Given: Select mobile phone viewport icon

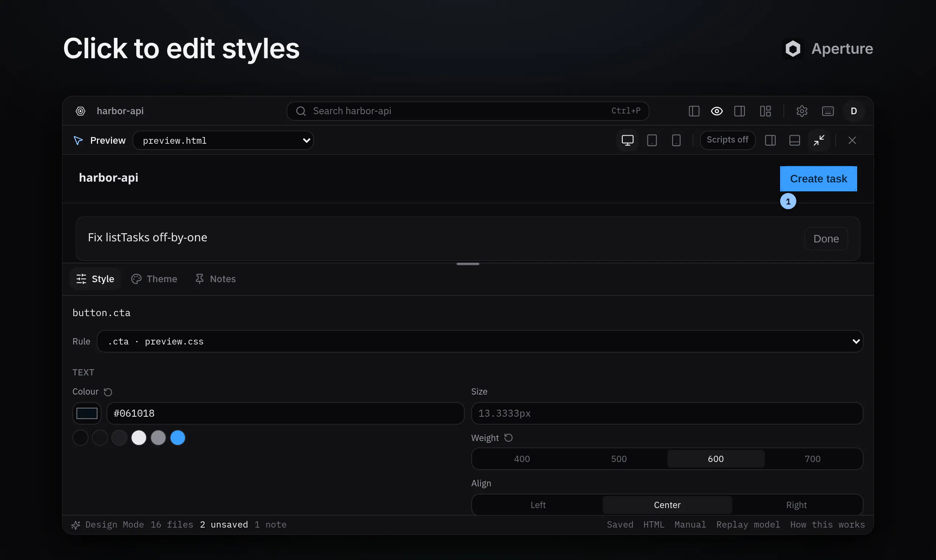Looking at the screenshot, I should 676,140.
